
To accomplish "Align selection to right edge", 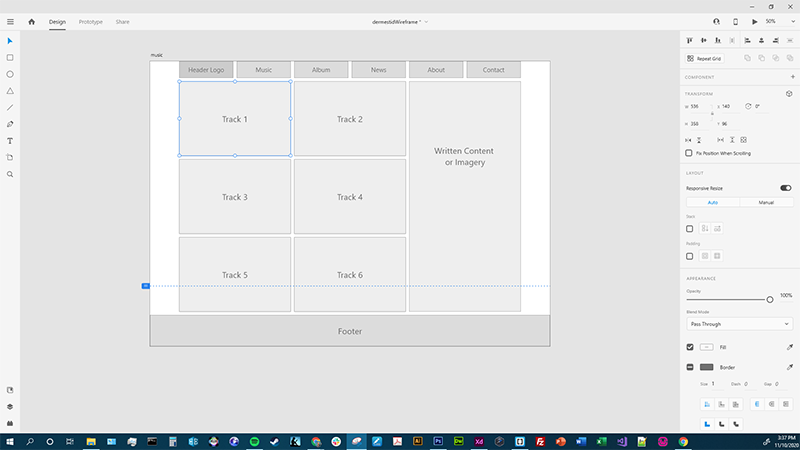I will (x=776, y=40).
